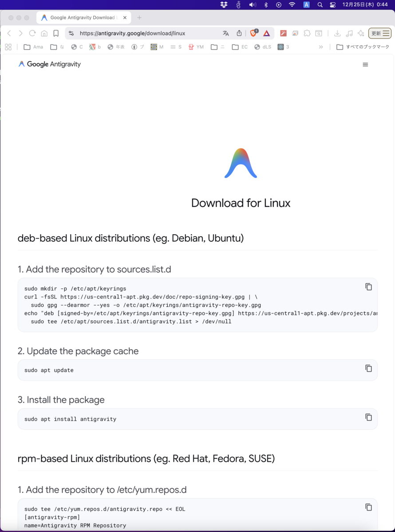Open the EC bookmarks folder

pyautogui.click(x=240, y=47)
